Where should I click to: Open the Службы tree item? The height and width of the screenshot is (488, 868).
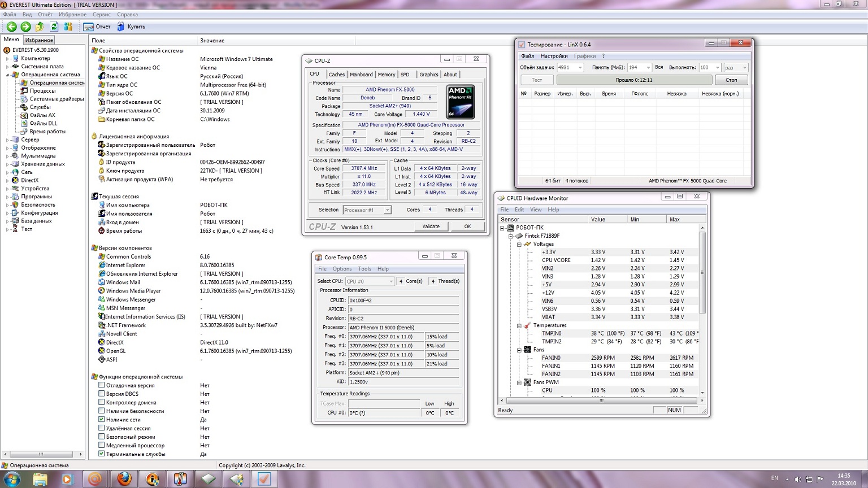pyautogui.click(x=40, y=107)
